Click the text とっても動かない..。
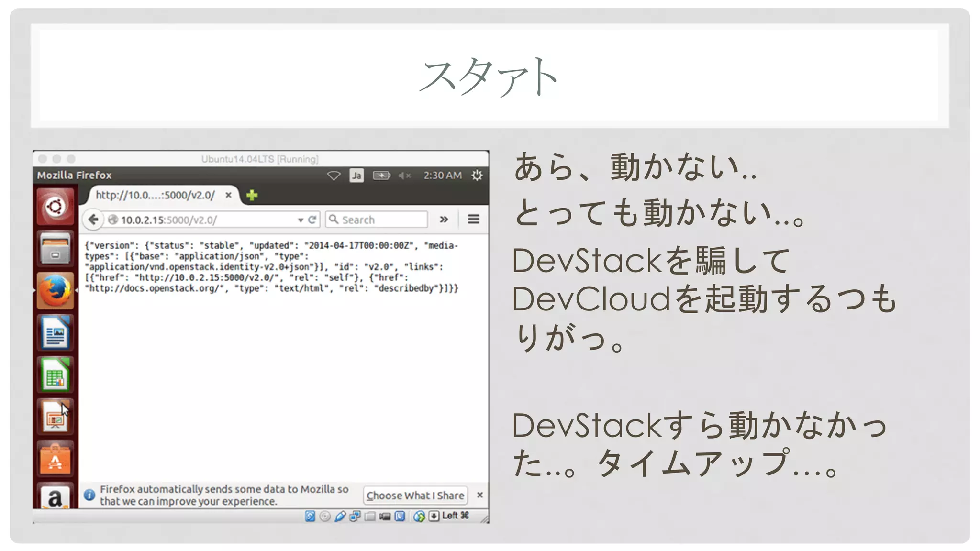This screenshot has width=980, height=551. tap(660, 212)
